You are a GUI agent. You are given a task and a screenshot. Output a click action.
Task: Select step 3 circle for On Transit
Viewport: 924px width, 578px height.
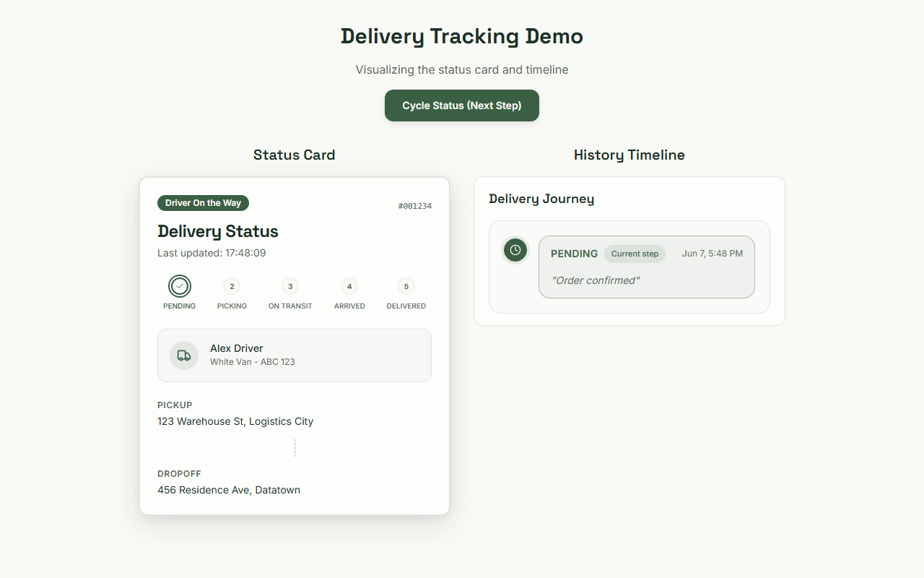click(x=290, y=286)
